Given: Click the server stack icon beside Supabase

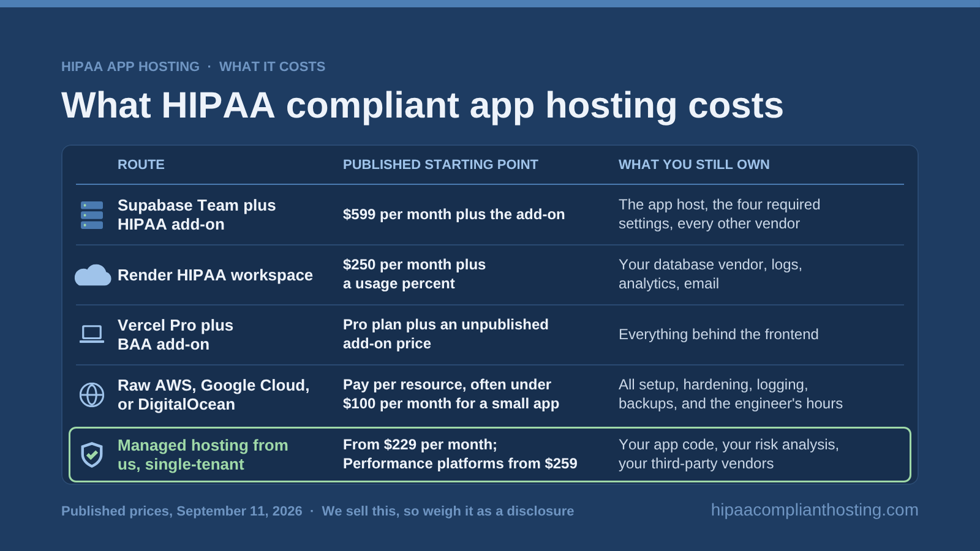Looking at the screenshot, I should coord(92,215).
